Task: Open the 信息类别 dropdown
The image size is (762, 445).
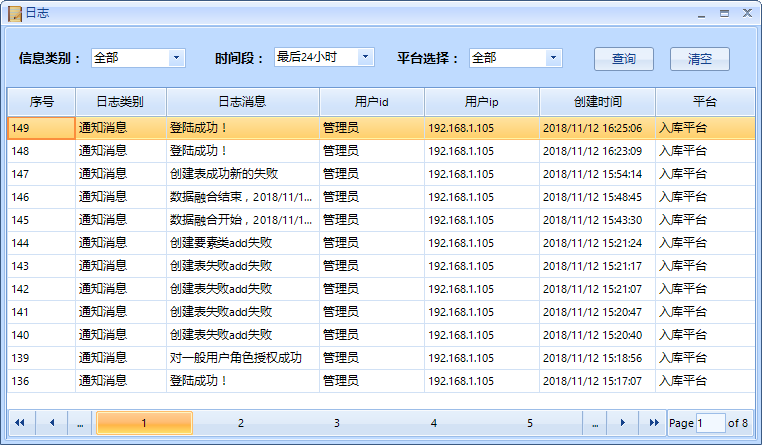Action: click(177, 58)
